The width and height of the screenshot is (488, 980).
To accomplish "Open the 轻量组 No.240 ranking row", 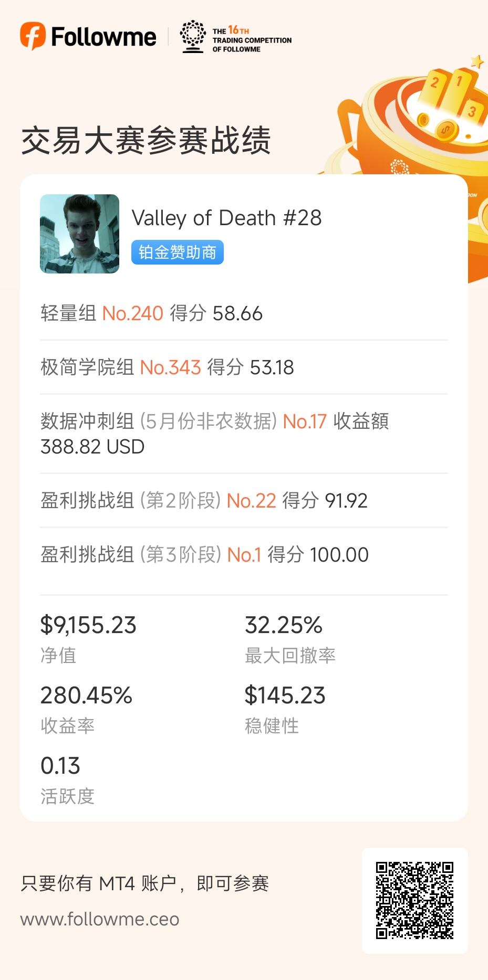I will 151,313.
